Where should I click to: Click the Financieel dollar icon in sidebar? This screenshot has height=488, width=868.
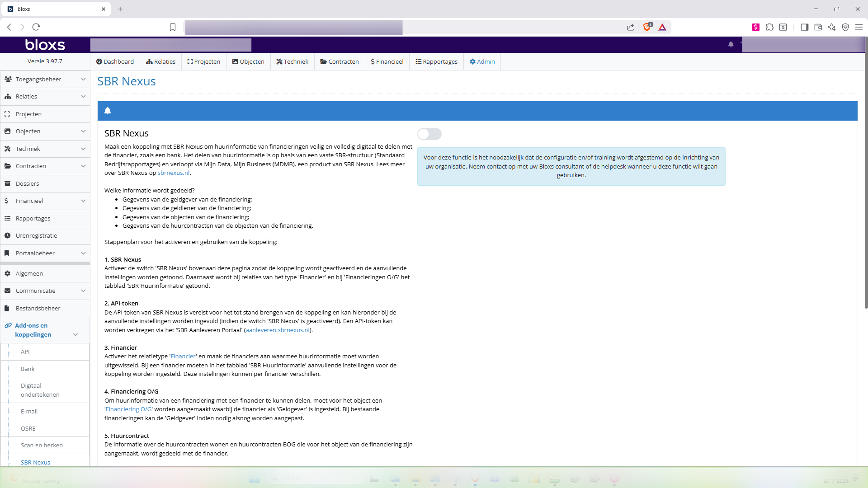6,201
